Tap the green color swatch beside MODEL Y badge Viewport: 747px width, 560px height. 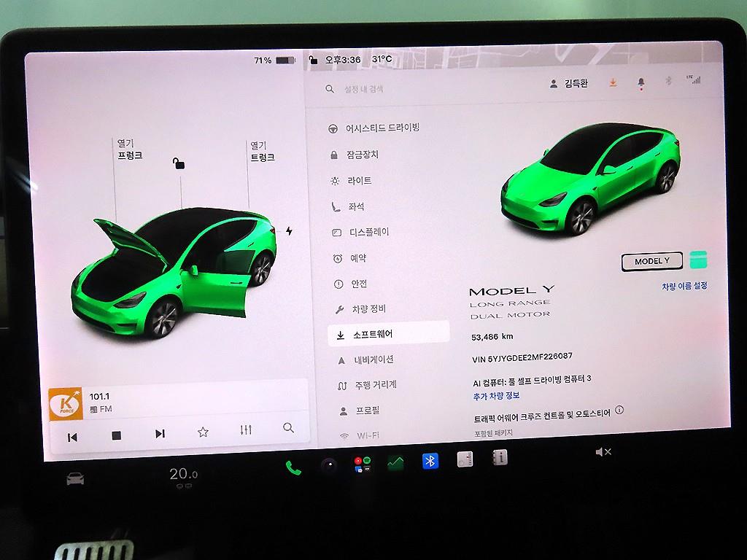pos(698,260)
